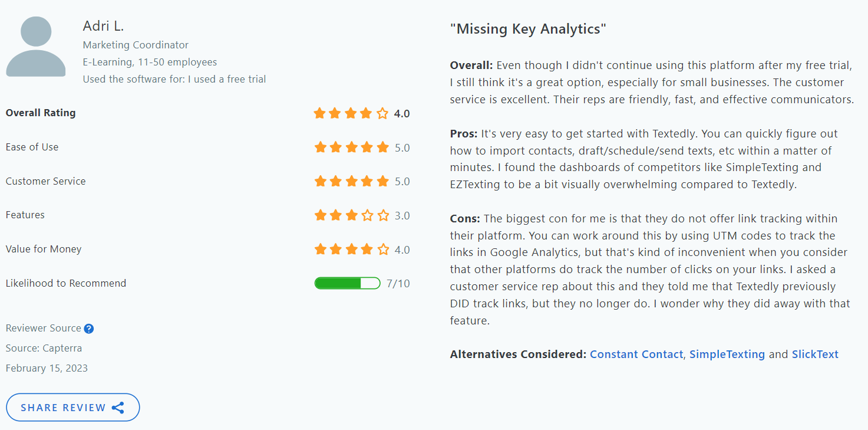The image size is (868, 430).
Task: Click the 7/10 recommendation score
Action: (398, 284)
